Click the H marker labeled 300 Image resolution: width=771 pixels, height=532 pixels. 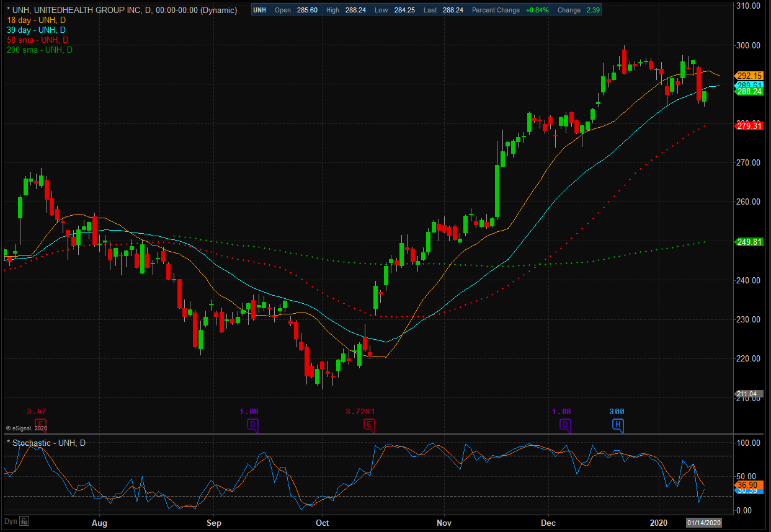click(617, 425)
